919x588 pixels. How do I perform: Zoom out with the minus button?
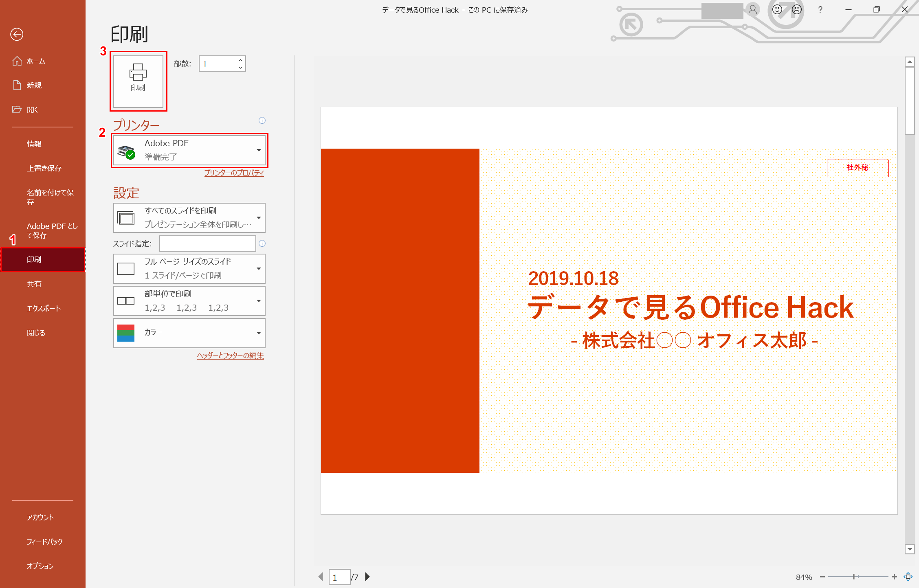click(822, 577)
